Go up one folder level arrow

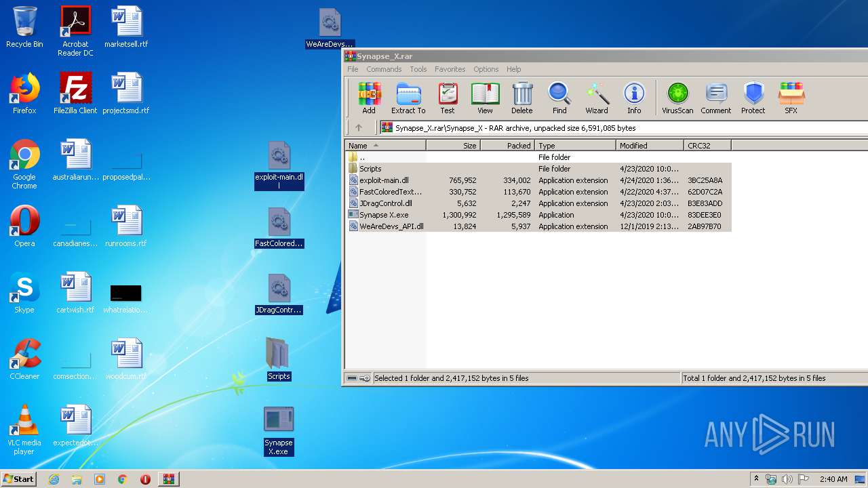click(359, 127)
